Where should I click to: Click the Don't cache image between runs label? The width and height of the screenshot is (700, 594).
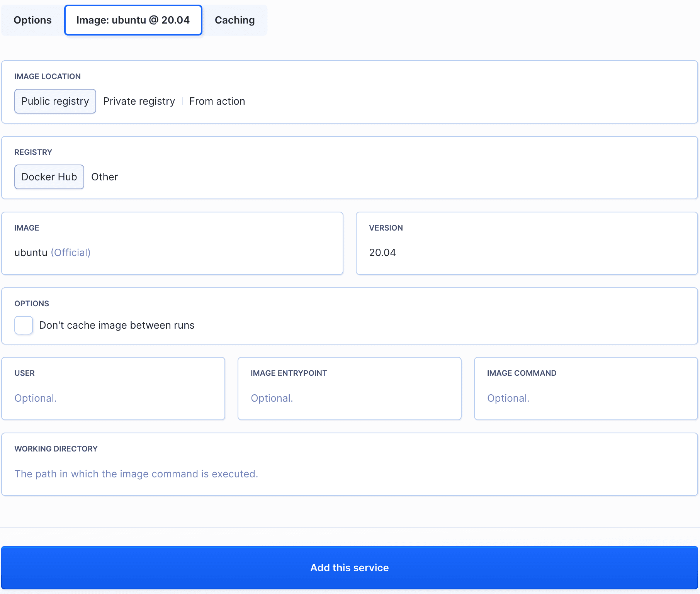[x=117, y=325]
